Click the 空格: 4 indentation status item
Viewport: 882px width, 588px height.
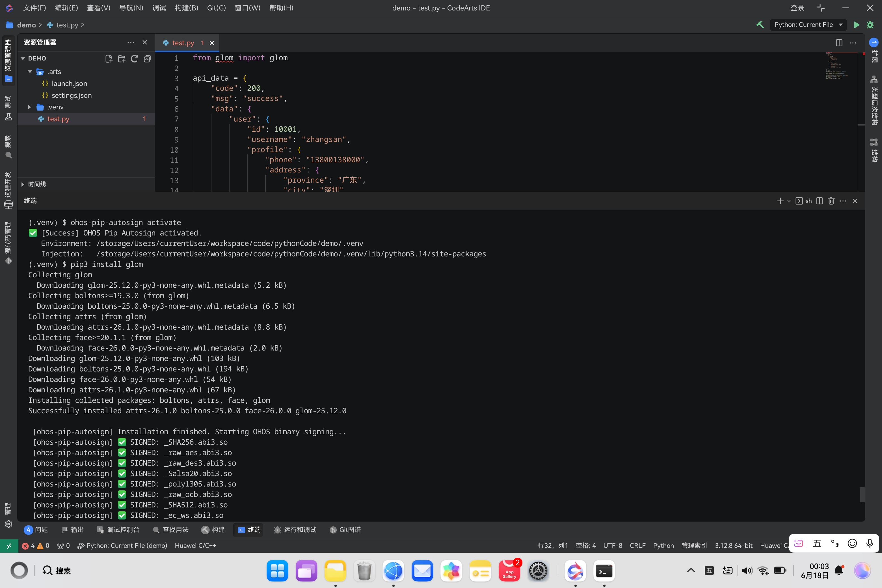[586, 546]
